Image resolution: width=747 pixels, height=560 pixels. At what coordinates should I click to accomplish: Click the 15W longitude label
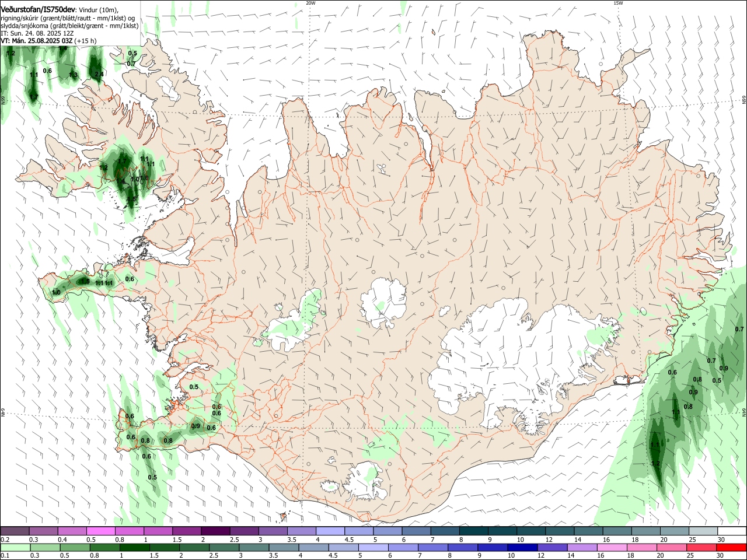tap(618, 3)
